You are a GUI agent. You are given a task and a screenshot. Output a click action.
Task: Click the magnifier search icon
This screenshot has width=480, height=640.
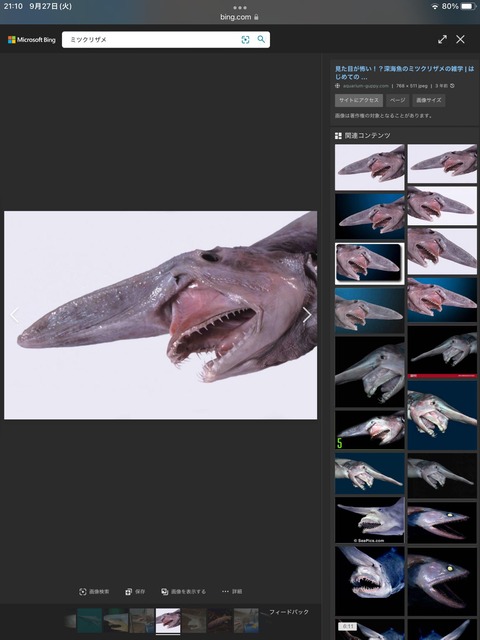(261, 39)
